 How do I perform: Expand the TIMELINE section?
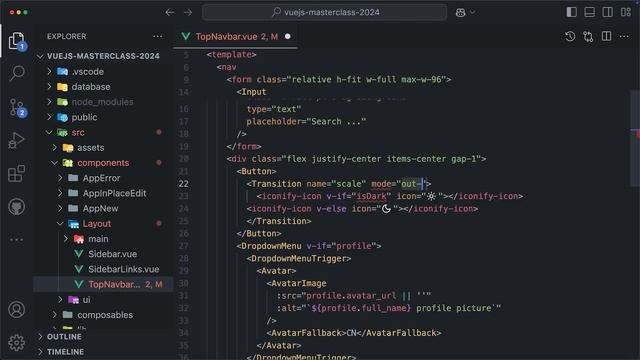click(x=65, y=352)
